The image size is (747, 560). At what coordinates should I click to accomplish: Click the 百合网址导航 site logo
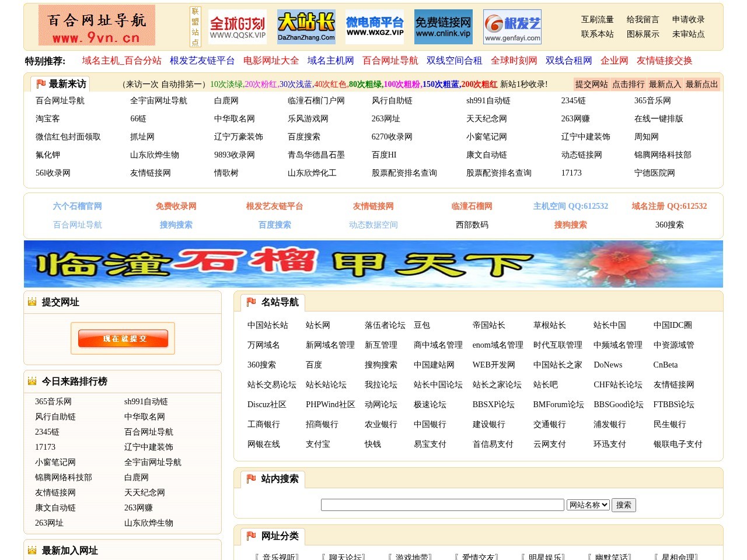pyautogui.click(x=97, y=25)
